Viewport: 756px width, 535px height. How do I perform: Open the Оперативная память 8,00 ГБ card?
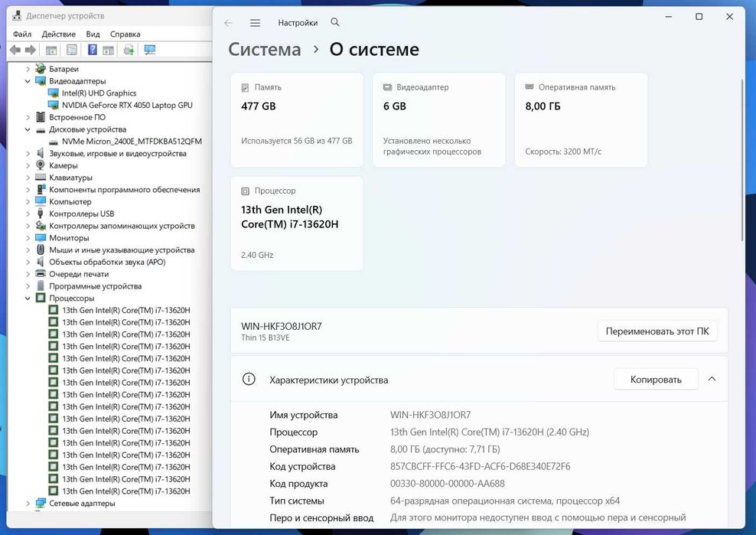[581, 120]
